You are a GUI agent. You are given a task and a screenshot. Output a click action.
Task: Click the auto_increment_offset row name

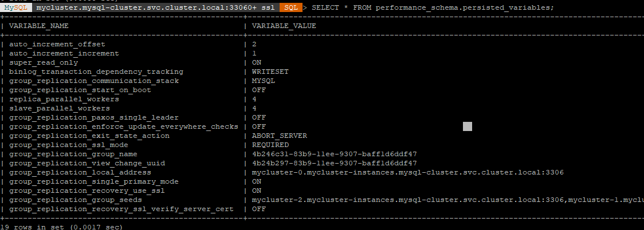pyautogui.click(x=57, y=44)
